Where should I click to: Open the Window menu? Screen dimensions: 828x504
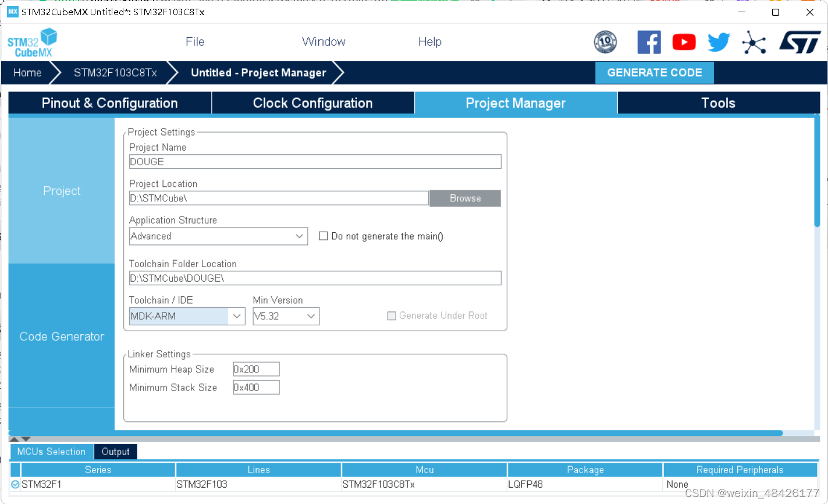pyautogui.click(x=324, y=42)
